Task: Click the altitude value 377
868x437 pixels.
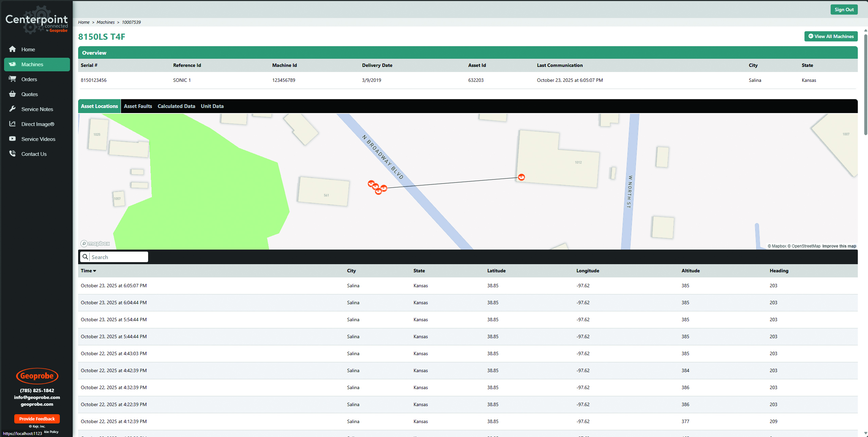Action: tap(685, 421)
